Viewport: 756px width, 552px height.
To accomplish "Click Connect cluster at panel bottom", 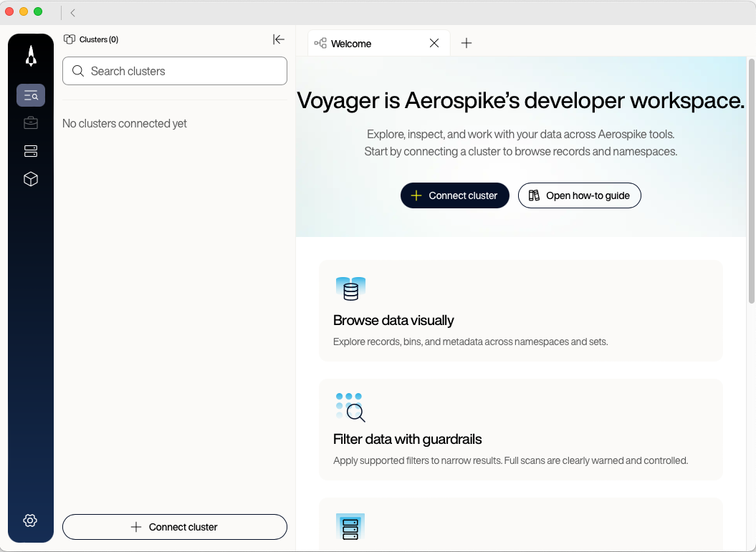I will [175, 527].
